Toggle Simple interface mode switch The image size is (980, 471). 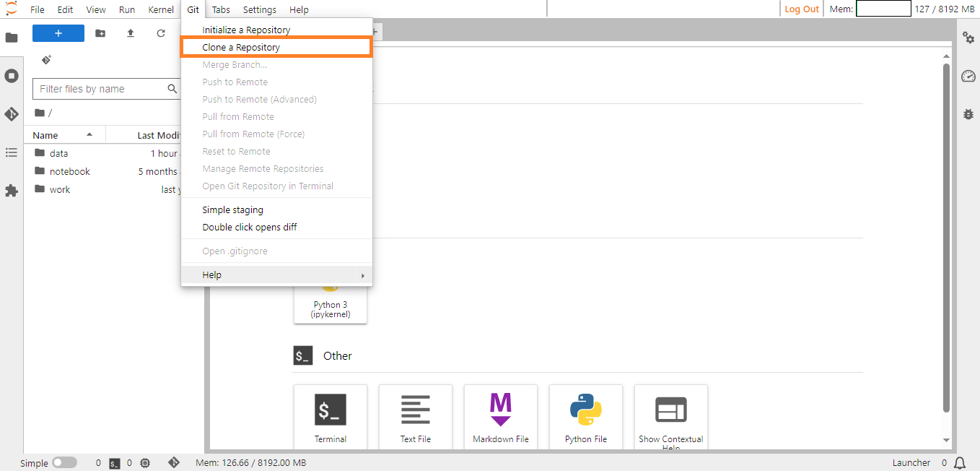[64, 463]
